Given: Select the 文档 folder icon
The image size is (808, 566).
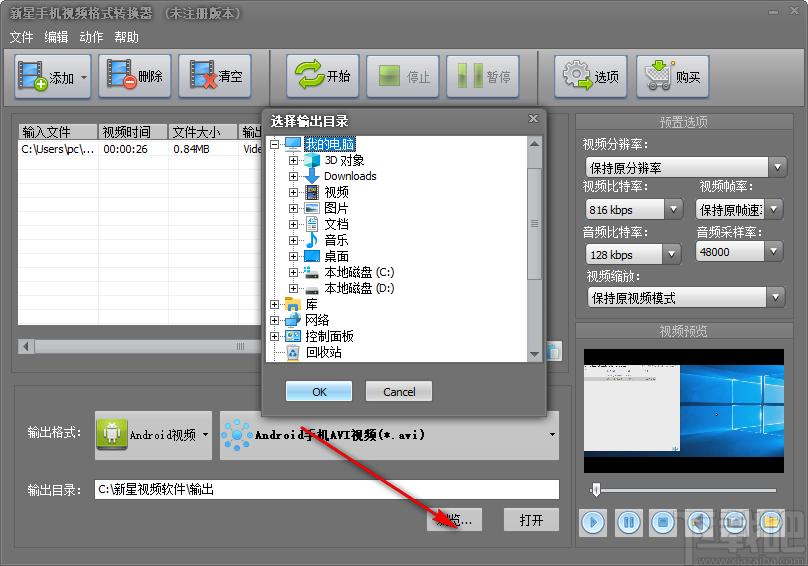Looking at the screenshot, I should click(x=312, y=224).
